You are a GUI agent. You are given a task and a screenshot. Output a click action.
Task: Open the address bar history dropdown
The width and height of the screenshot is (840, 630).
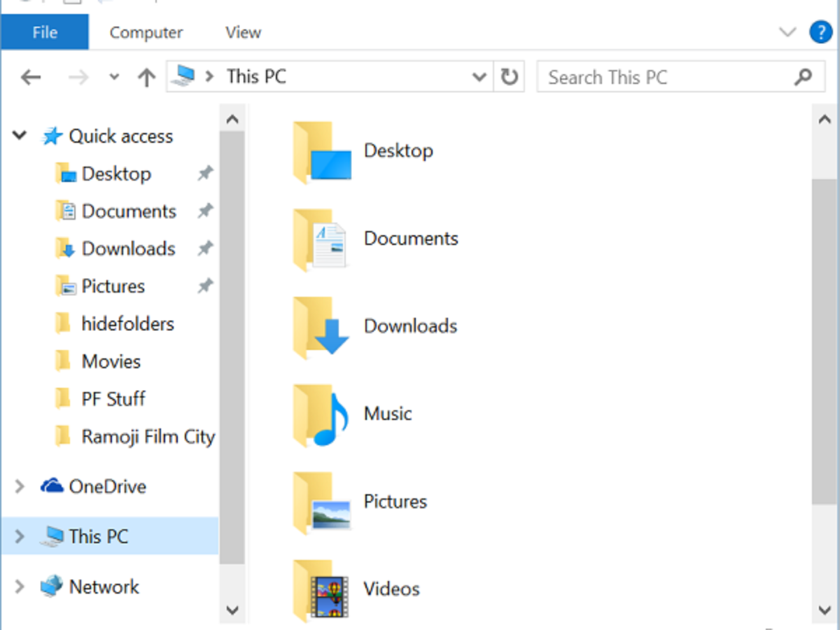479,77
